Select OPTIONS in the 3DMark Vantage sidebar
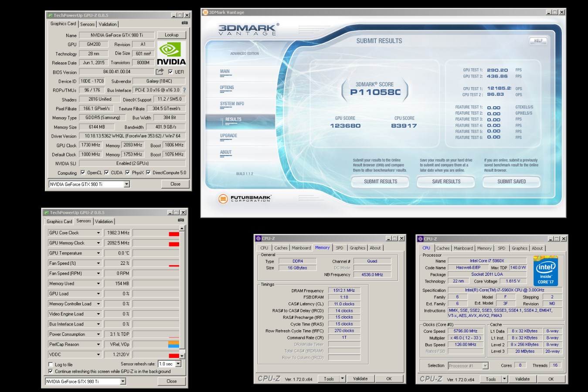 pyautogui.click(x=227, y=88)
